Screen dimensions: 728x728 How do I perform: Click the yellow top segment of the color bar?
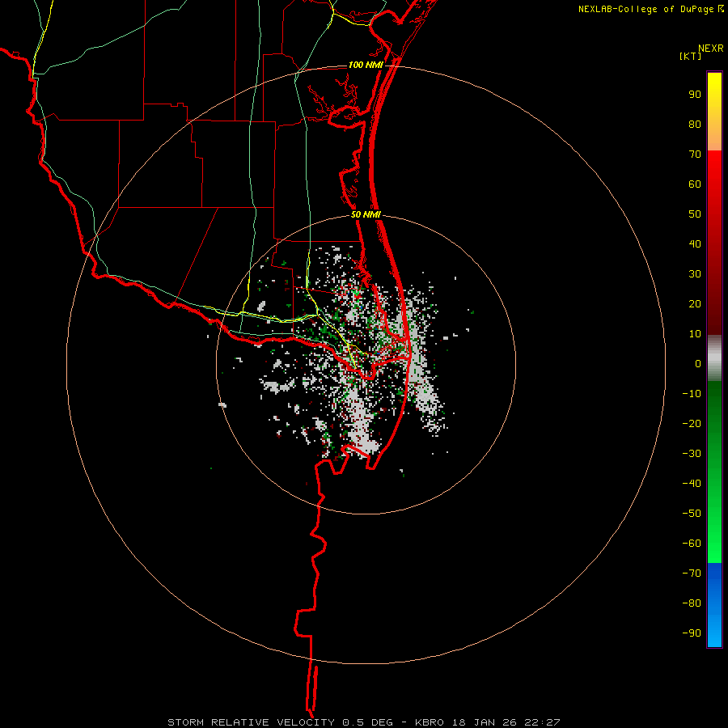[x=714, y=112]
